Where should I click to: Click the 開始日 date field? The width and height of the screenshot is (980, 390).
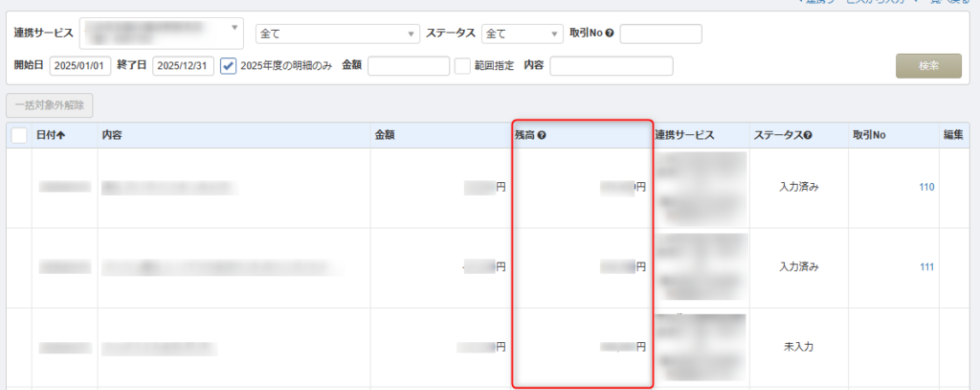pos(80,65)
